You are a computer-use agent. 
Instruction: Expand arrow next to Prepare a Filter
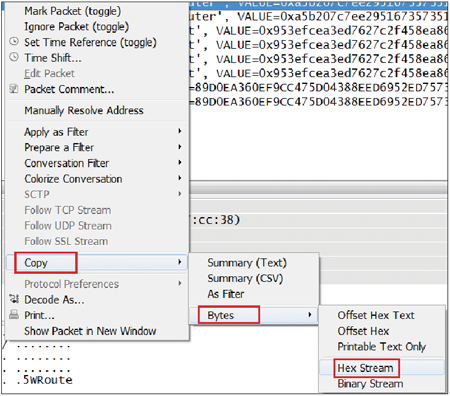[180, 147]
